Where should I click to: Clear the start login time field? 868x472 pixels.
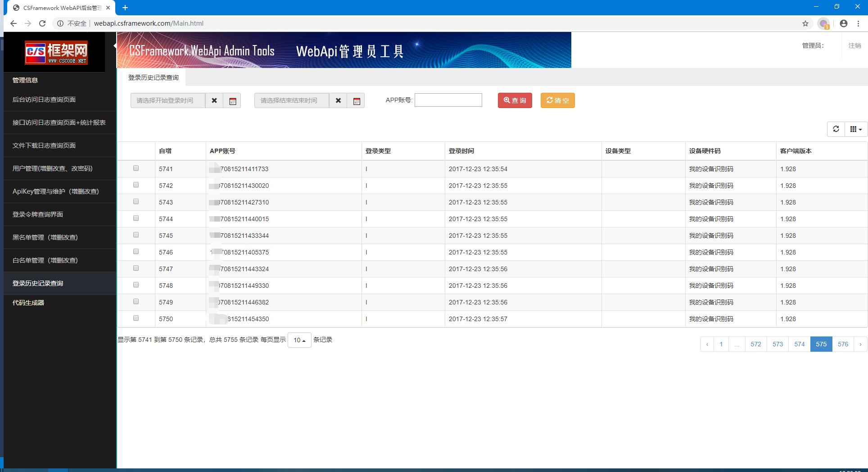tap(214, 100)
